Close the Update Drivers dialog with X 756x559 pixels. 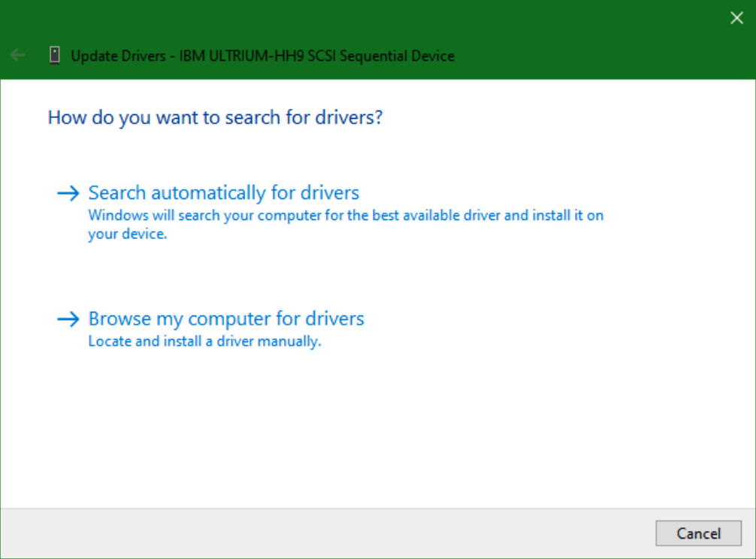point(736,18)
